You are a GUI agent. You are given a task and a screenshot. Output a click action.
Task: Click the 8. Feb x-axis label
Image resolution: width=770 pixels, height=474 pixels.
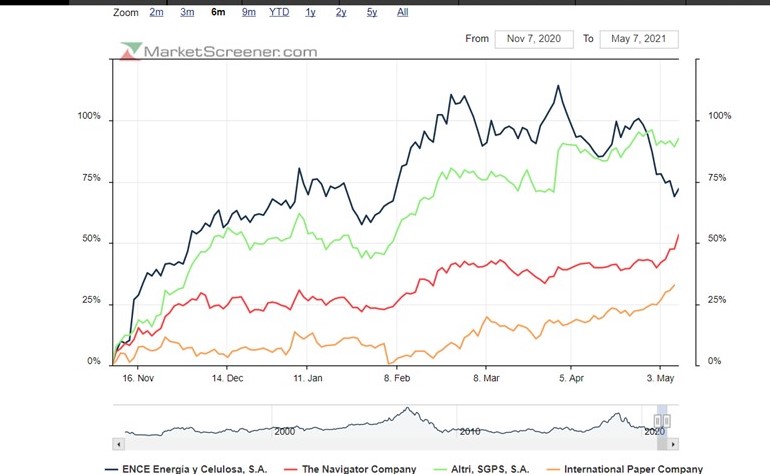[397, 378]
